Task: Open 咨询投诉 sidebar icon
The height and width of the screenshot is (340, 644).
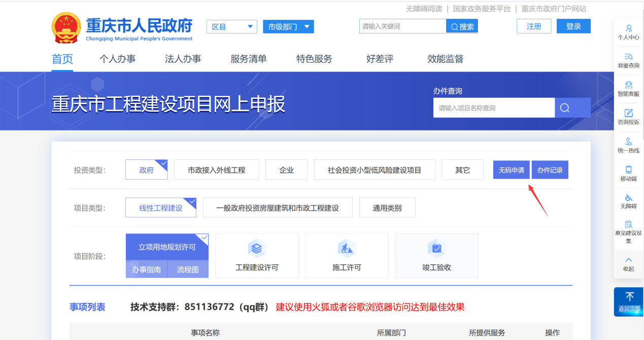Action: point(628,117)
